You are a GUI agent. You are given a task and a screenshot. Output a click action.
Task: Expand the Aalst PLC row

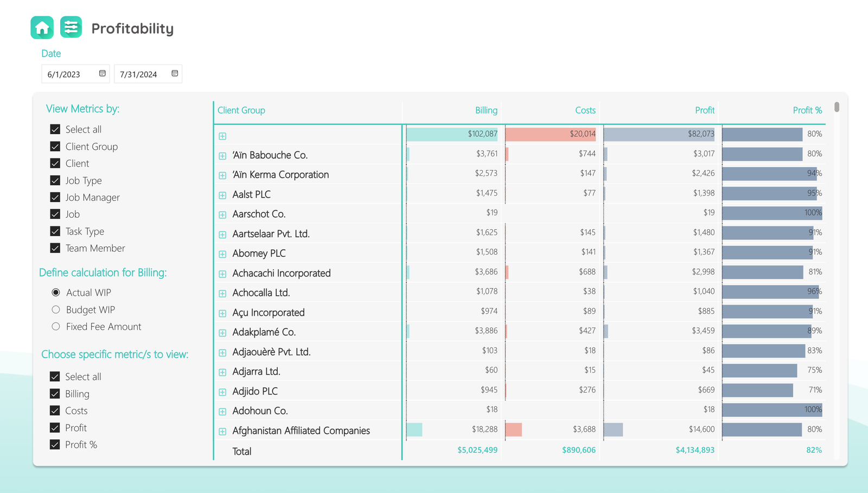click(222, 195)
